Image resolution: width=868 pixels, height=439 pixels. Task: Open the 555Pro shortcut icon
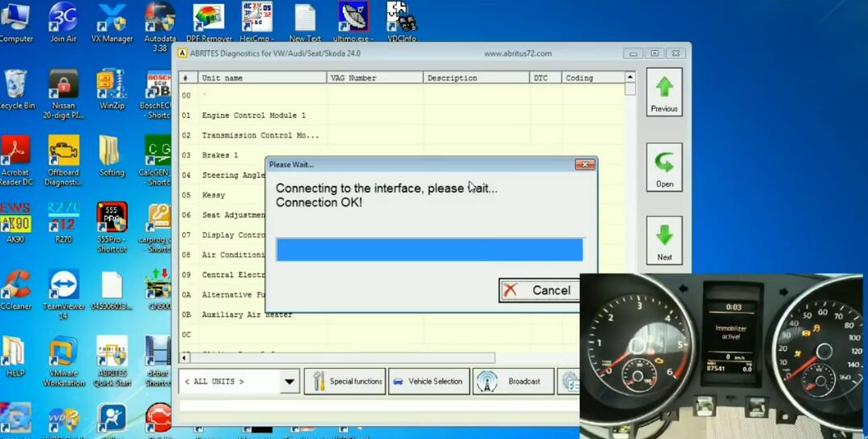click(x=112, y=227)
